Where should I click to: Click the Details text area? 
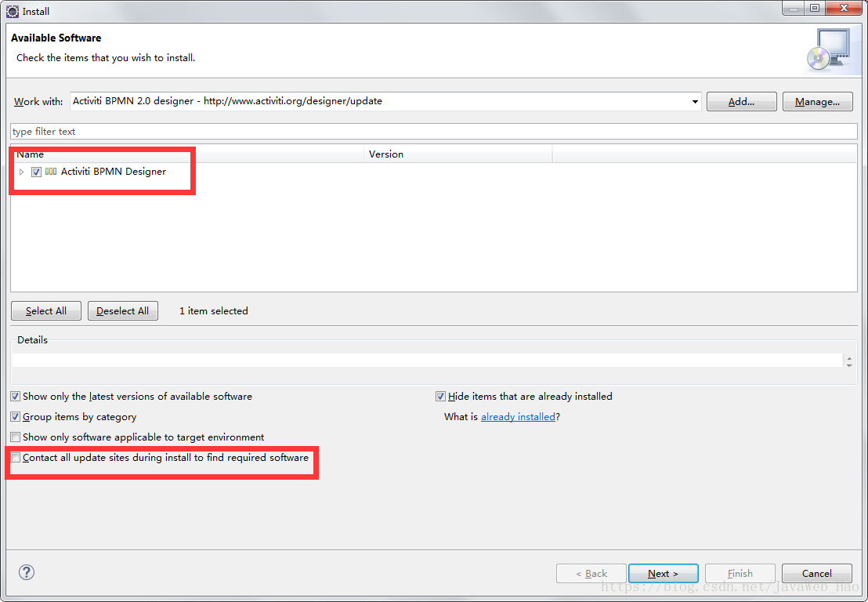tap(428, 361)
